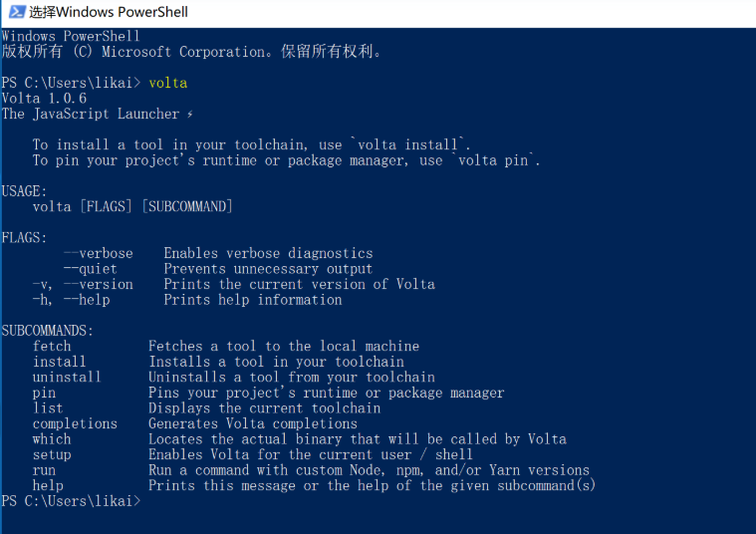The image size is (756, 534).
Task: Click the 'completions' subcommand name
Action: (75, 423)
